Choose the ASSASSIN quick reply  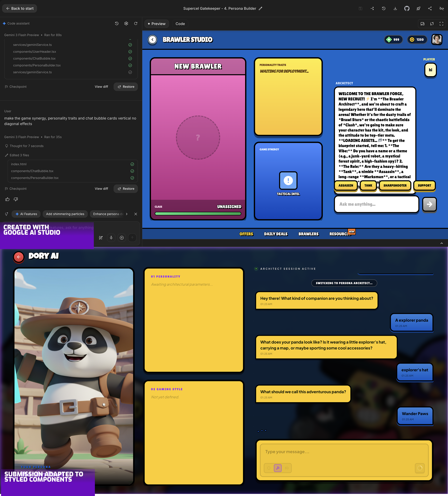[x=346, y=186]
